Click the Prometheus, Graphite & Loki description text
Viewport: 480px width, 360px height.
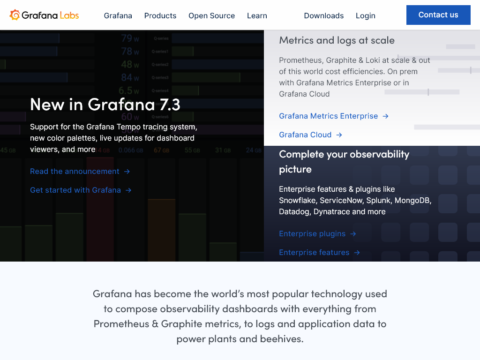tap(354, 77)
